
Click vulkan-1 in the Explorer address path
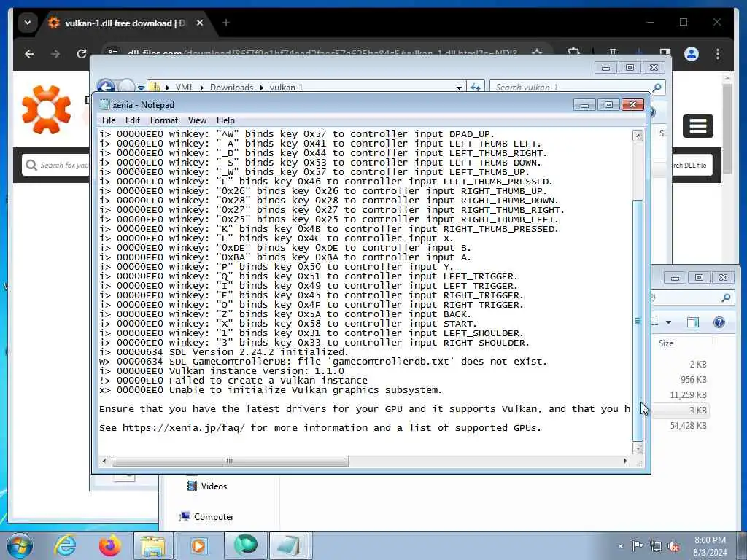286,87
